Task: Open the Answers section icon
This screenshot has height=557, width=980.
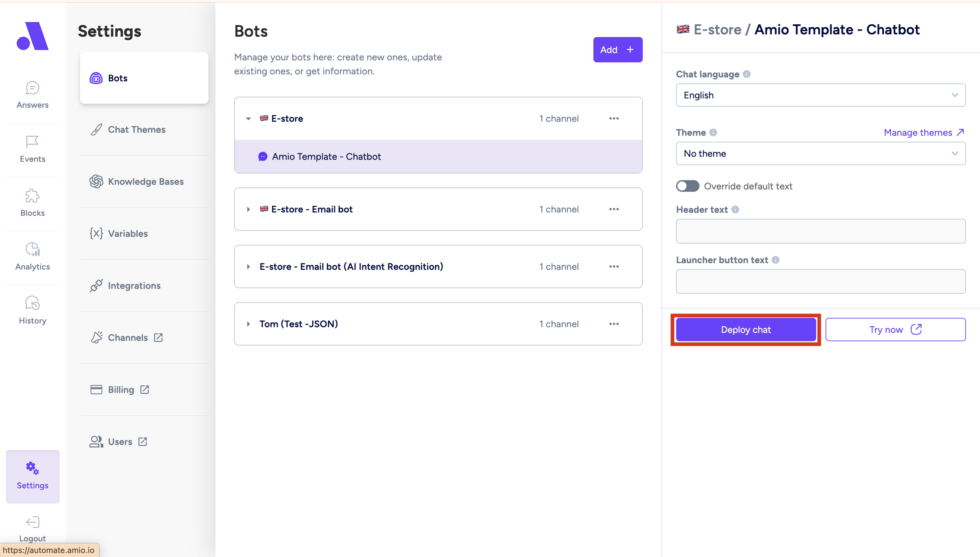Action: click(x=32, y=88)
